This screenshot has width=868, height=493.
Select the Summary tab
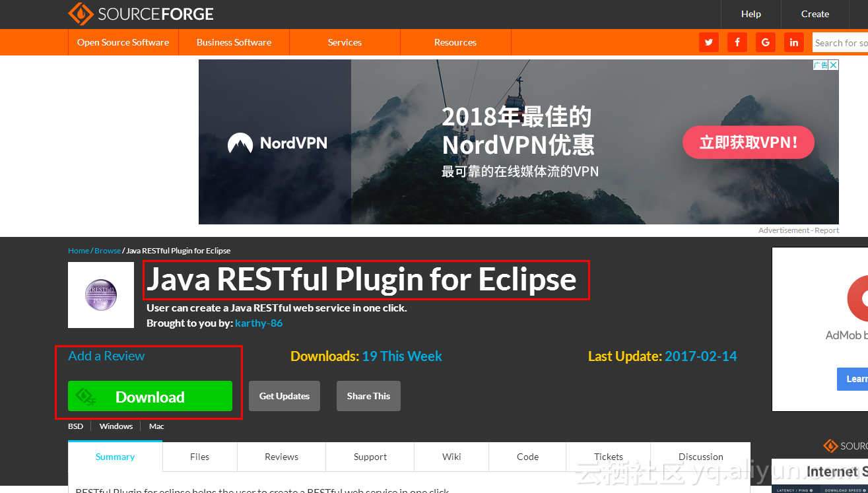pos(115,457)
